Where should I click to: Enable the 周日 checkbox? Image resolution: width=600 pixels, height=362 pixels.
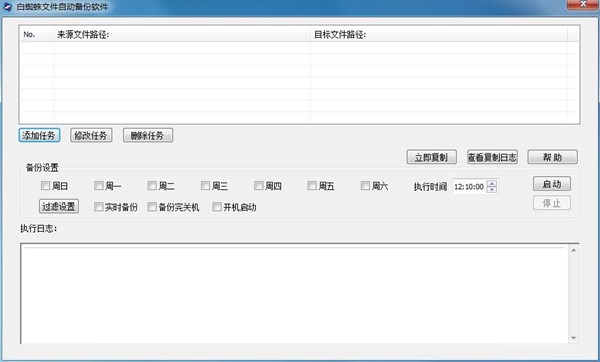click(x=46, y=186)
